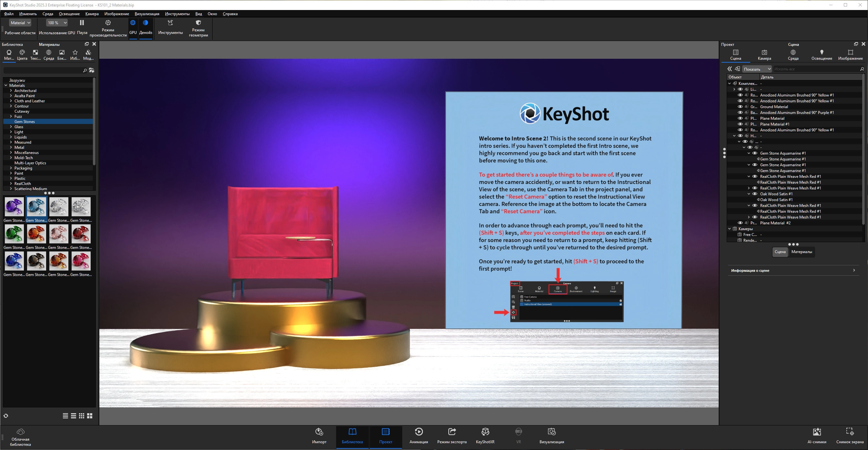
Task: Click the Screenshot (Снимок экрана) icon
Action: [x=850, y=432]
